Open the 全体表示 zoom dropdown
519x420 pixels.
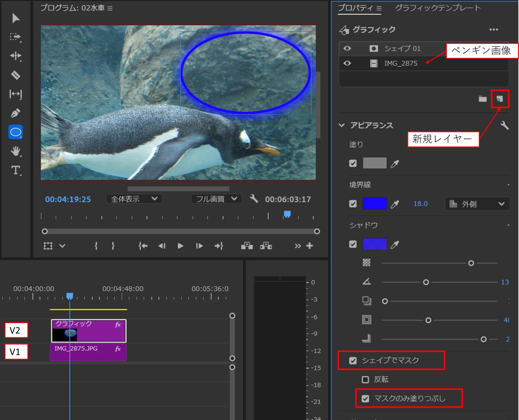134,199
